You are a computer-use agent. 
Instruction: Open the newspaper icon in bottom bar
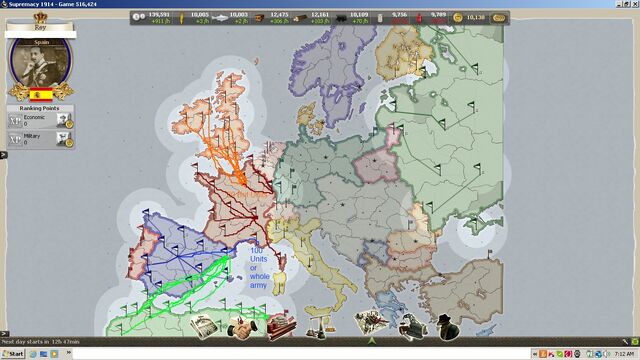[x=204, y=326]
